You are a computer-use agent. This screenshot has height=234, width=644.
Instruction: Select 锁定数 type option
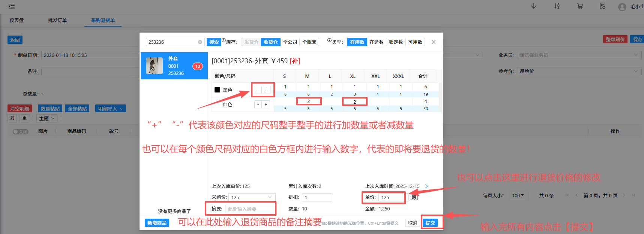[396, 42]
